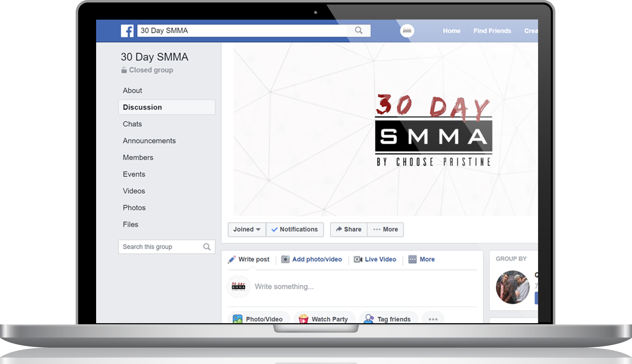Click camera icon for Add photo/video
The height and width of the screenshot is (364, 632).
(x=285, y=259)
